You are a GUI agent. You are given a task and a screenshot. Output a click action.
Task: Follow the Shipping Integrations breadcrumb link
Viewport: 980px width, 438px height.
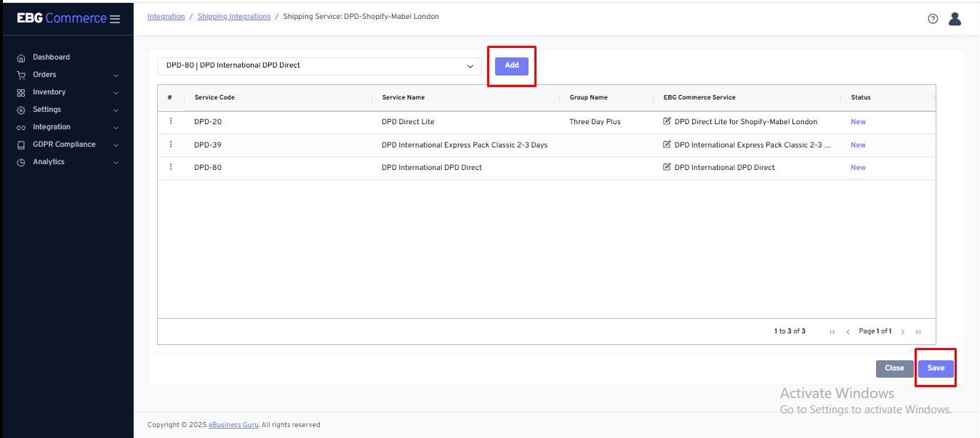click(233, 17)
